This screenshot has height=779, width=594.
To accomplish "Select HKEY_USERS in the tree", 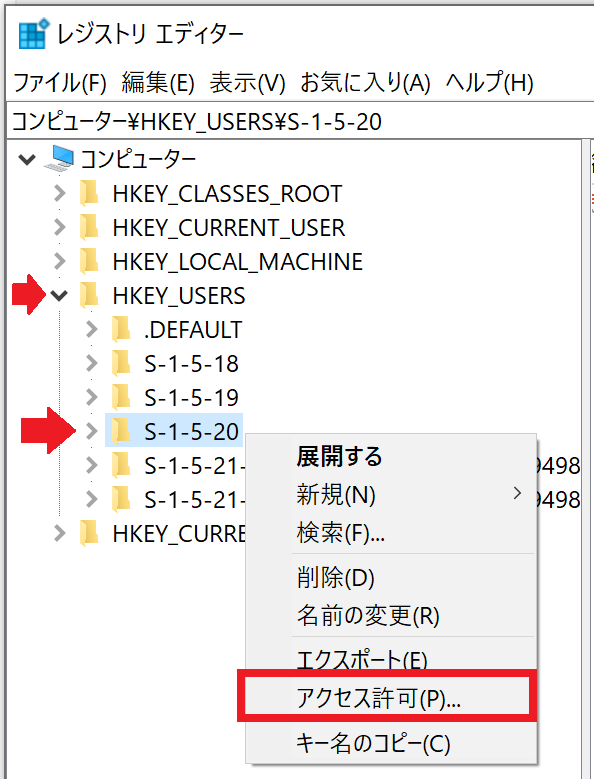I will (179, 296).
